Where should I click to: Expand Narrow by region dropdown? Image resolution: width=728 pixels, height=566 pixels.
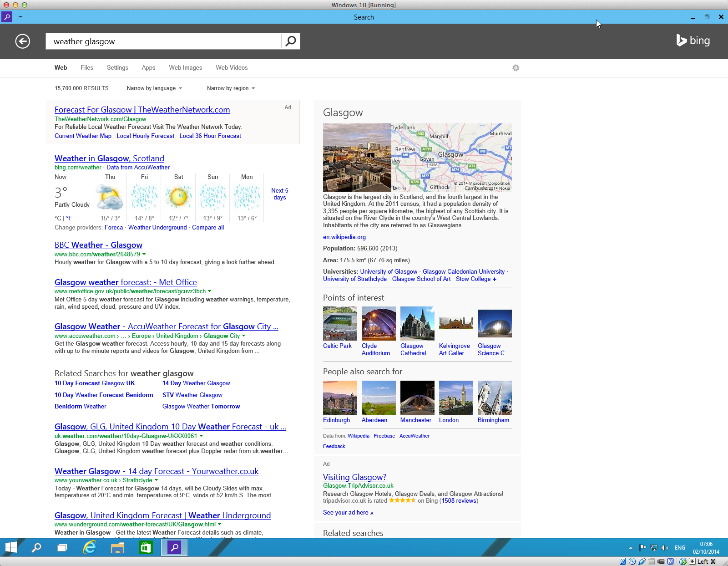[x=231, y=88]
